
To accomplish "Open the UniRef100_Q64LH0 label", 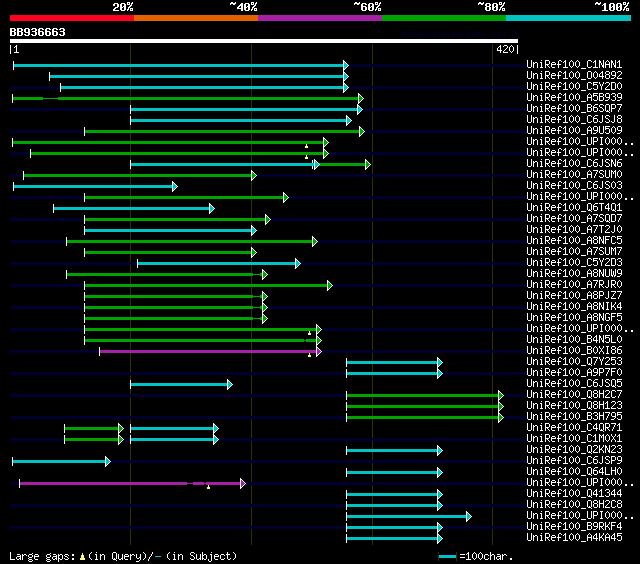I will coord(574,472).
